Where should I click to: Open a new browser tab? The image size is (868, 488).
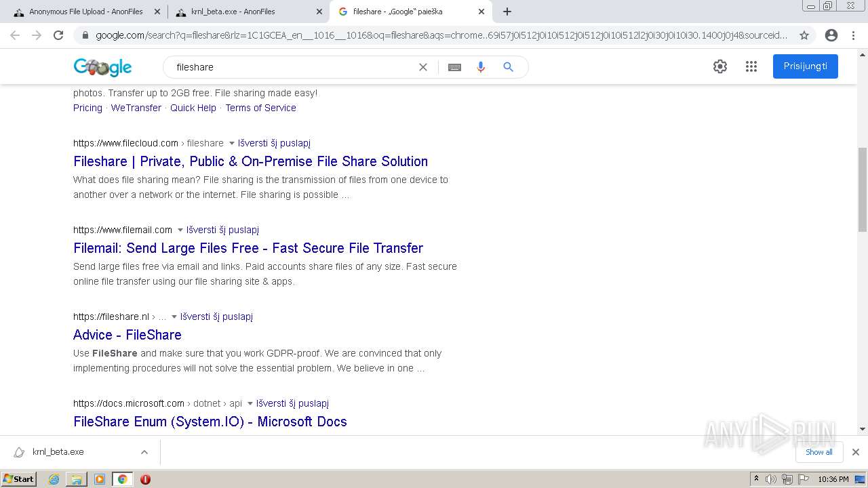(507, 12)
